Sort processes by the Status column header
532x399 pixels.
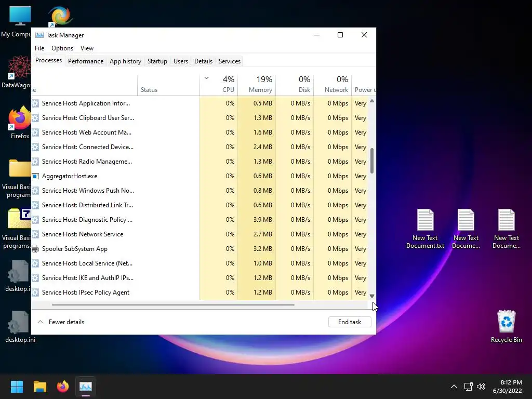pos(169,85)
